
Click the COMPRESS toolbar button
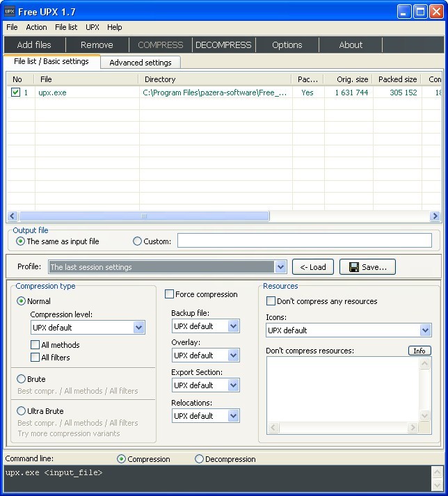[x=161, y=45]
